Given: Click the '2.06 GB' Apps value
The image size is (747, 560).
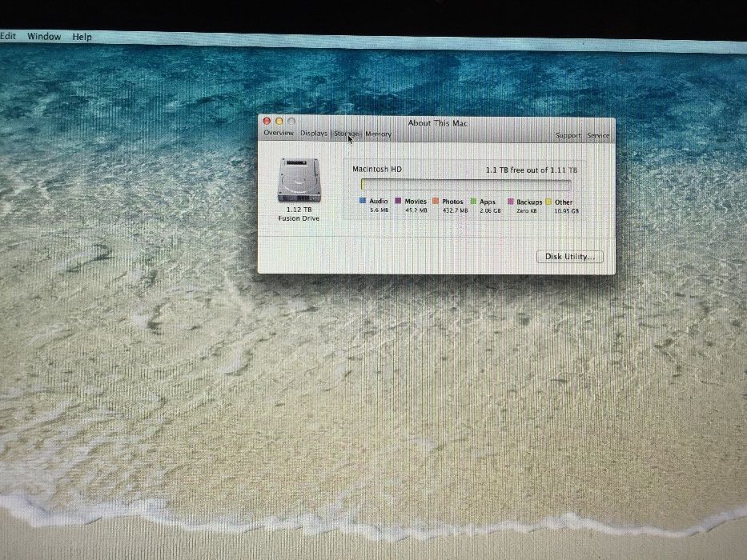Looking at the screenshot, I should point(490,210).
